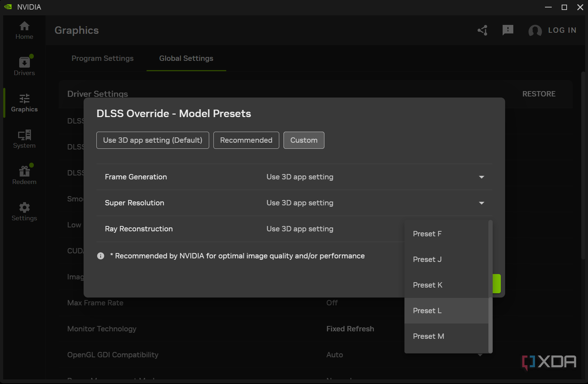Go to the Home sidebar icon
588x384 pixels.
pyautogui.click(x=24, y=30)
